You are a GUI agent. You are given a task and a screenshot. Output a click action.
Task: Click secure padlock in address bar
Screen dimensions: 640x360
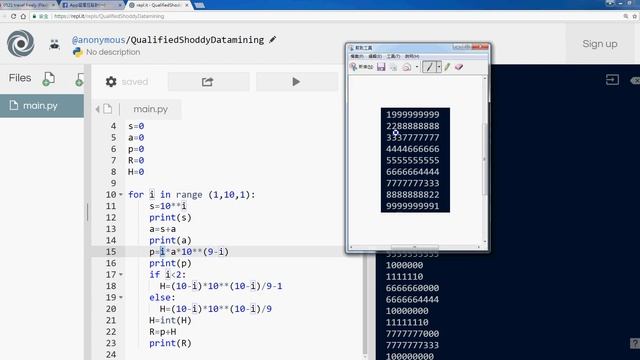pyautogui.click(x=34, y=16)
